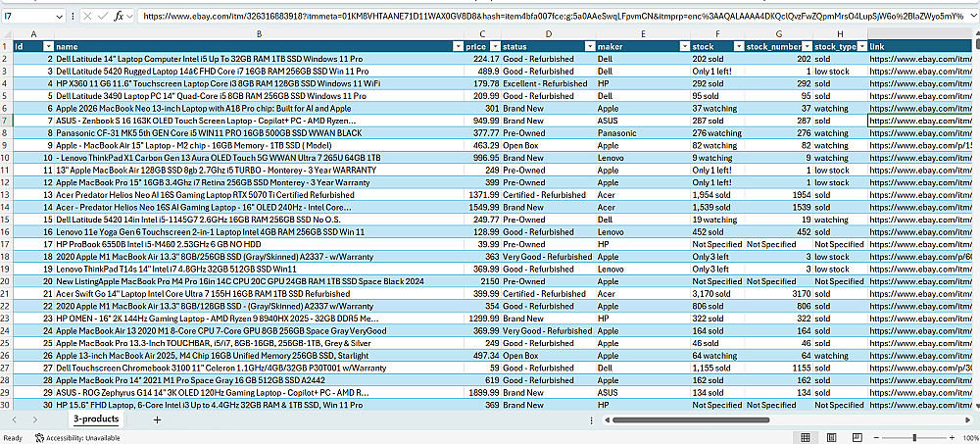Open Insert Function via the fx icon
The width and height of the screenshot is (980, 444).
click(x=119, y=17)
